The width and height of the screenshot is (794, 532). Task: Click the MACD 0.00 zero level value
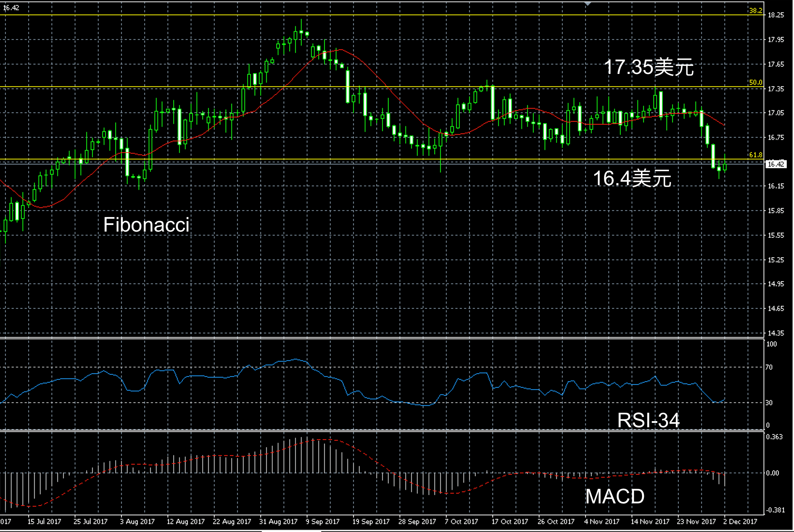pyautogui.click(x=772, y=473)
